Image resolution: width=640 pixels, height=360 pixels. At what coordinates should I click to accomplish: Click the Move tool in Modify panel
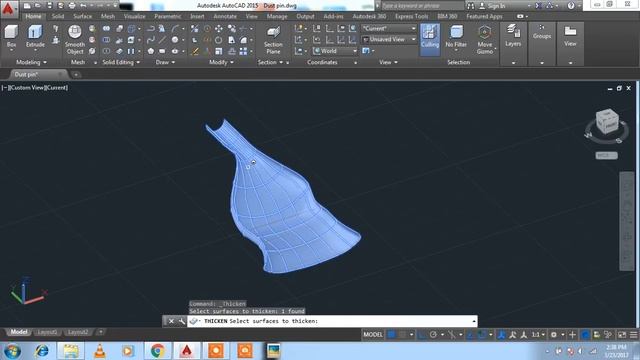coord(219,29)
